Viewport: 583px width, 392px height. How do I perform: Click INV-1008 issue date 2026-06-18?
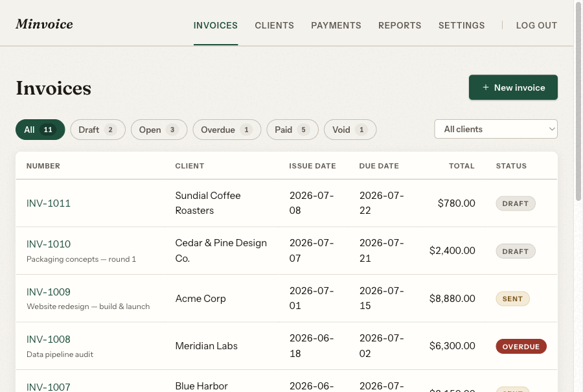coord(312,346)
